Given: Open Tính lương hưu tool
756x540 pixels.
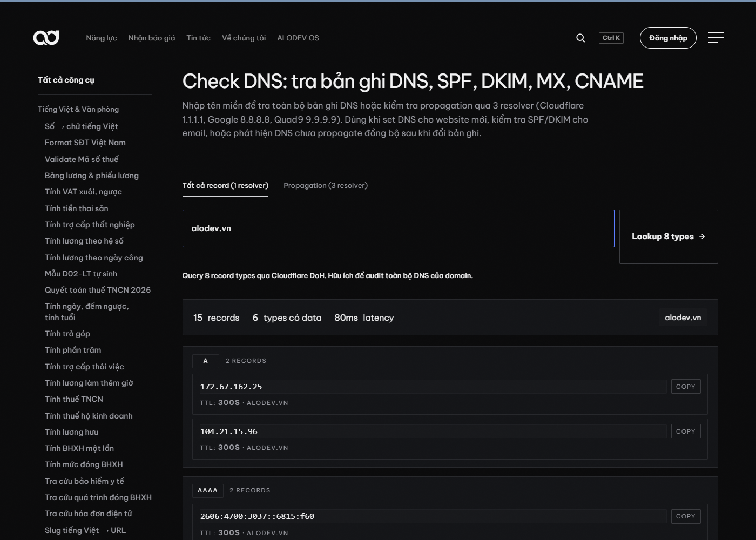Looking at the screenshot, I should tap(72, 432).
